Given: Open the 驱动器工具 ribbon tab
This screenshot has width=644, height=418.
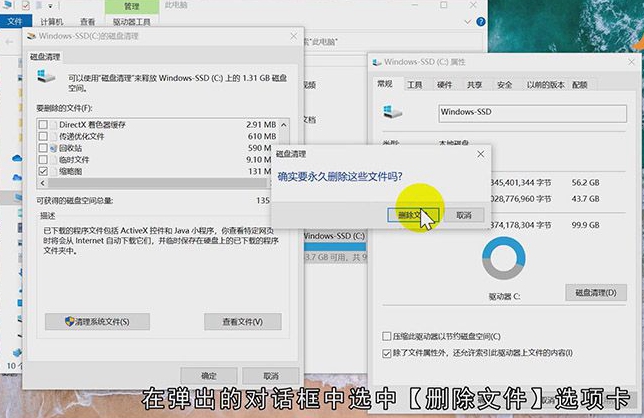Looking at the screenshot, I should pyautogui.click(x=131, y=22).
